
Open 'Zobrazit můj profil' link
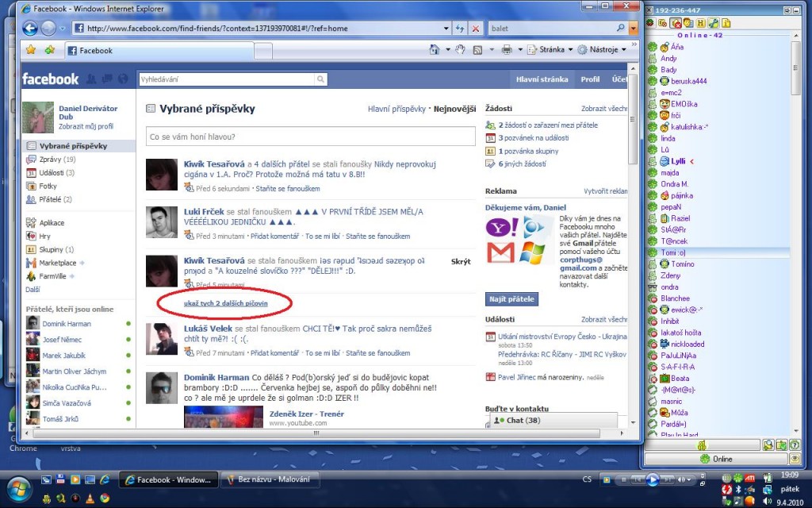[86, 126]
